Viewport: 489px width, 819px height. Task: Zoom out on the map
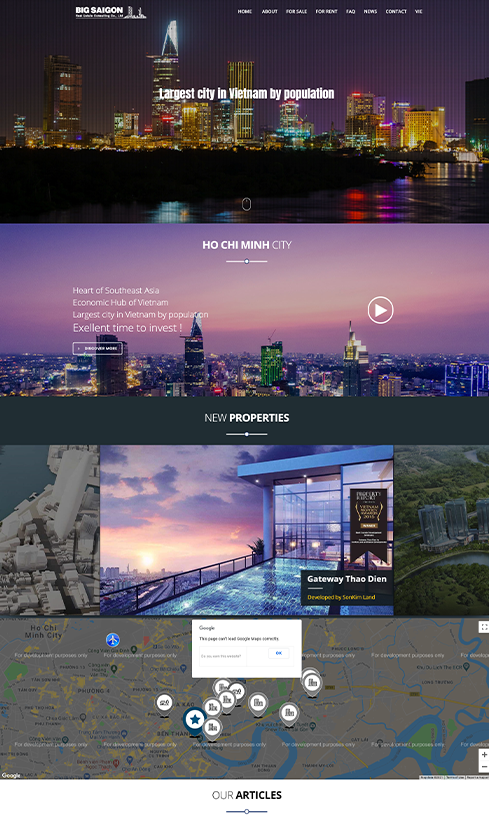click(x=484, y=766)
